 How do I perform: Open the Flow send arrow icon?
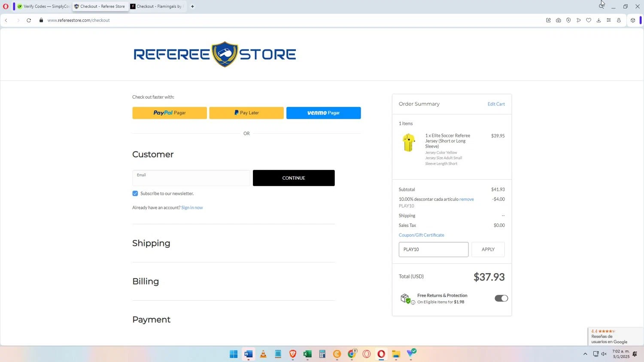pos(579,20)
